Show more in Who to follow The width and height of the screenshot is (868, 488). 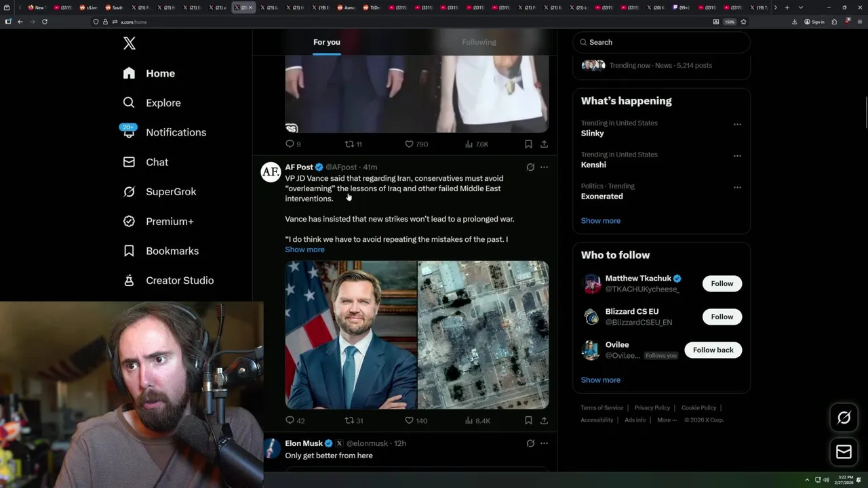pos(601,380)
